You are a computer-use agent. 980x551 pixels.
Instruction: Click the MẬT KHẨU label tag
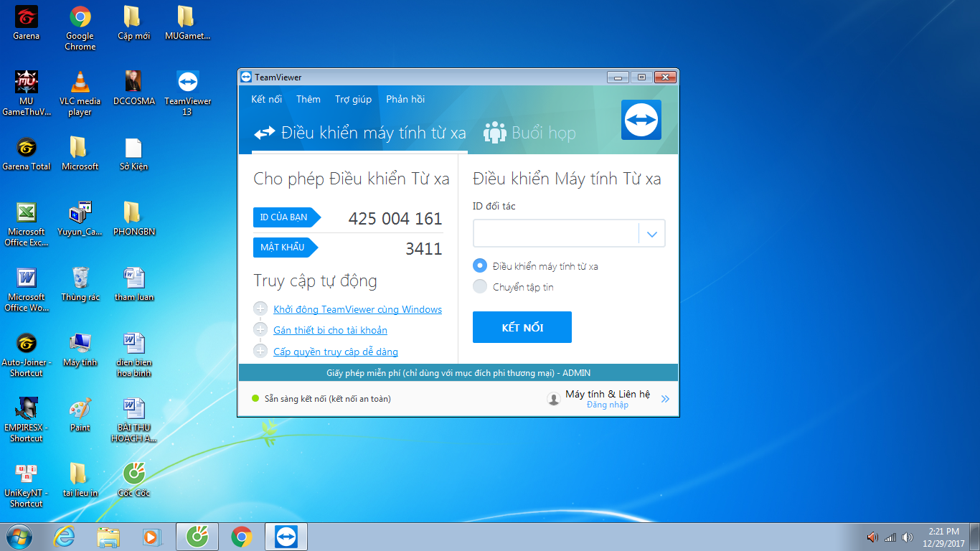pyautogui.click(x=285, y=248)
